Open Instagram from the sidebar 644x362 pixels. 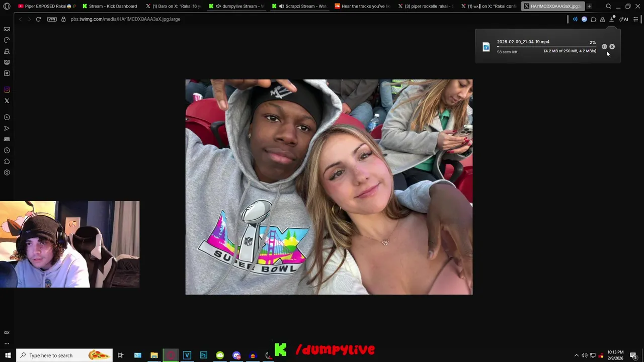click(x=7, y=90)
